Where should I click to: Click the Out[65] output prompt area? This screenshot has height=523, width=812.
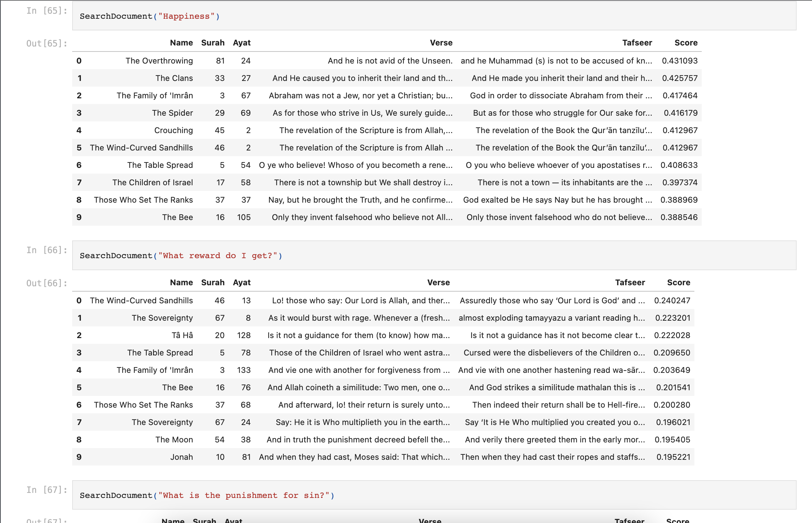point(47,43)
